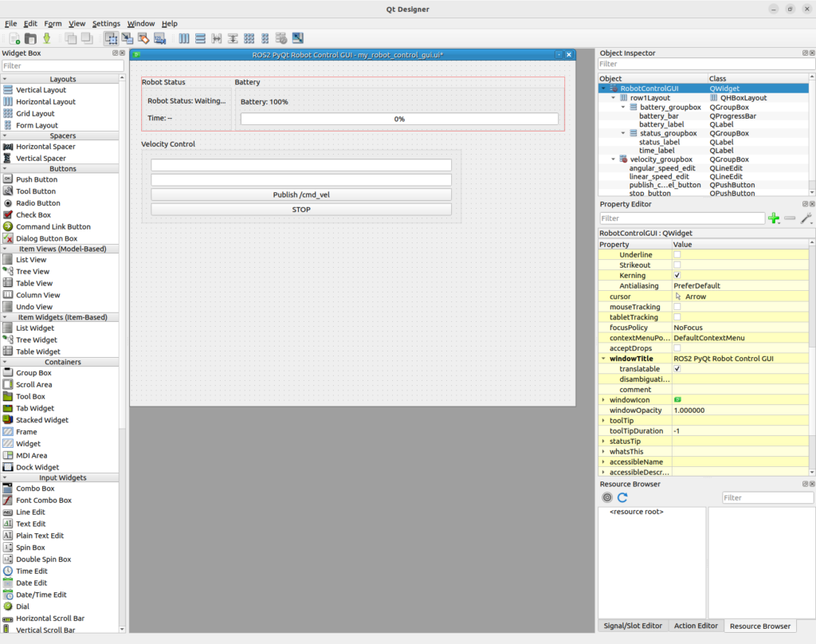
Task: Collapse row1Layout in Object Inspector
Action: pyautogui.click(x=613, y=98)
